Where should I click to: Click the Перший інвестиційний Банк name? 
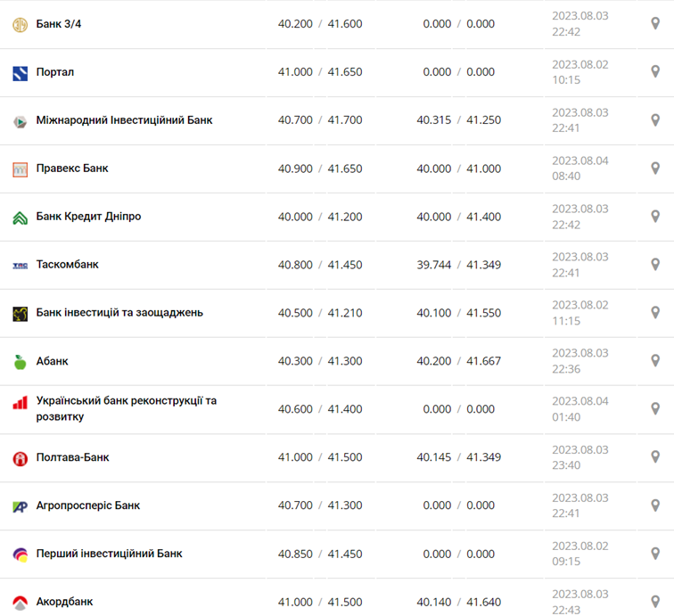pyautogui.click(x=109, y=554)
